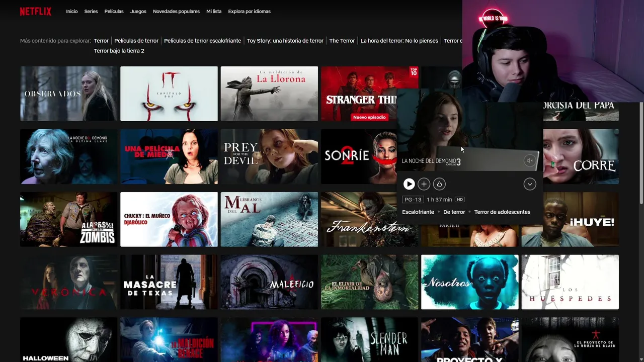Open Chucky: el muñeco diabólico thumbnail

169,219
